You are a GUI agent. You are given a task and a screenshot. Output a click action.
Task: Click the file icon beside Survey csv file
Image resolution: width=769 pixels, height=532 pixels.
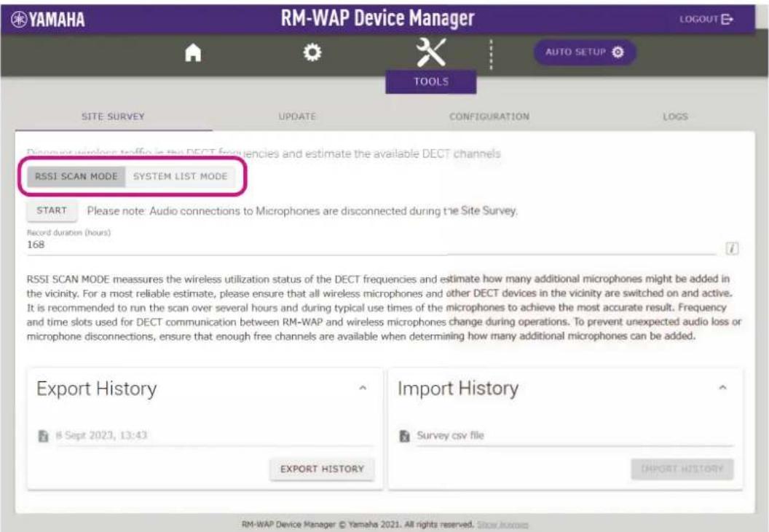pos(405,435)
